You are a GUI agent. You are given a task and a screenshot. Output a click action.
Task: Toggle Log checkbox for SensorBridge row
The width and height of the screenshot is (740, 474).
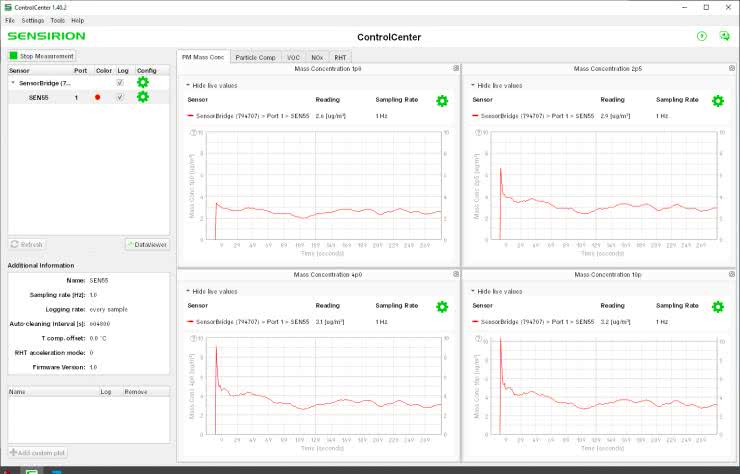pos(120,83)
